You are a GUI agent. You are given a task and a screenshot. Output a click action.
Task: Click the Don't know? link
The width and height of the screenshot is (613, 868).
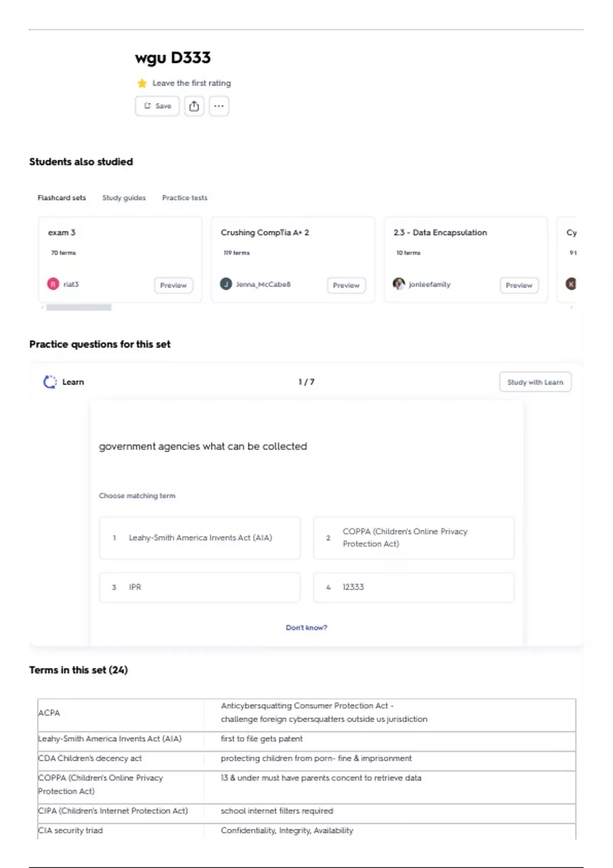coord(306,628)
